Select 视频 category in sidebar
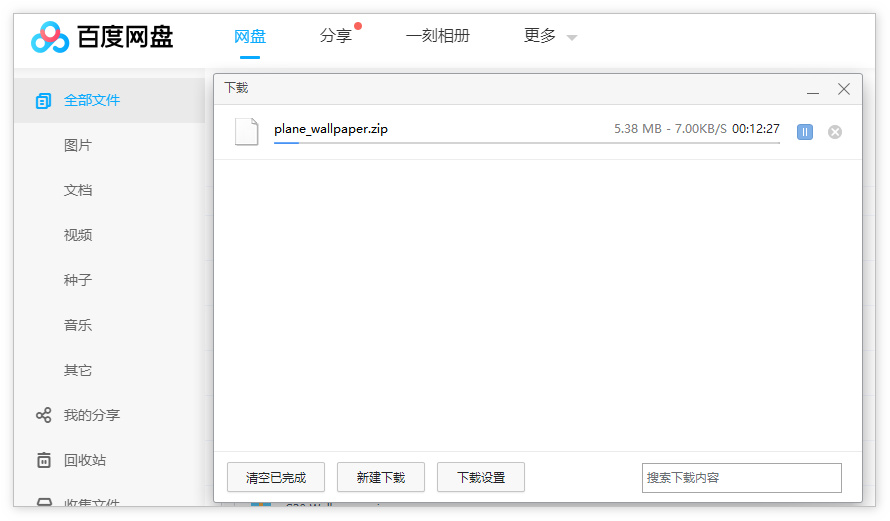 point(78,235)
